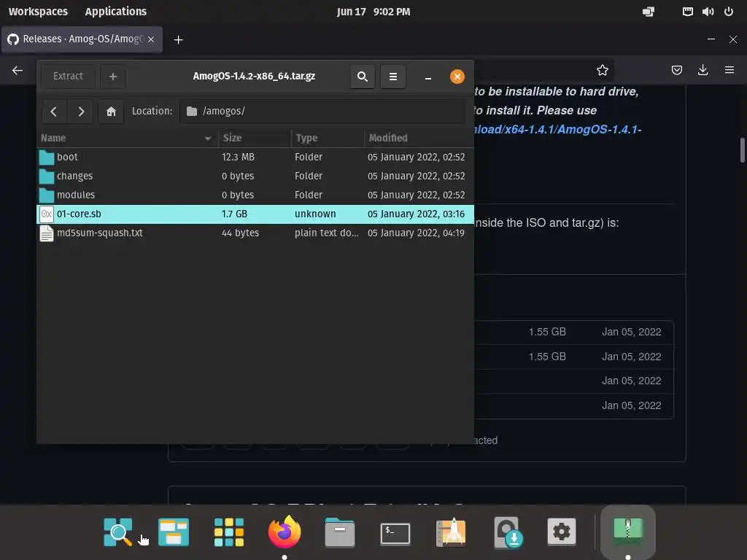
Task: Add files with the plus button
Action: 113,76
